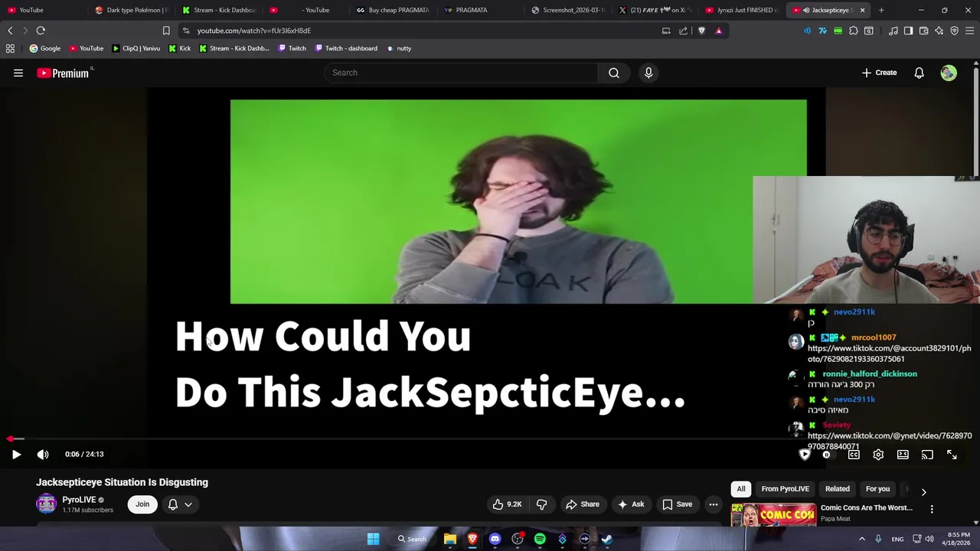Image resolution: width=980 pixels, height=551 pixels.
Task: Go back in browser history
Action: [10, 31]
